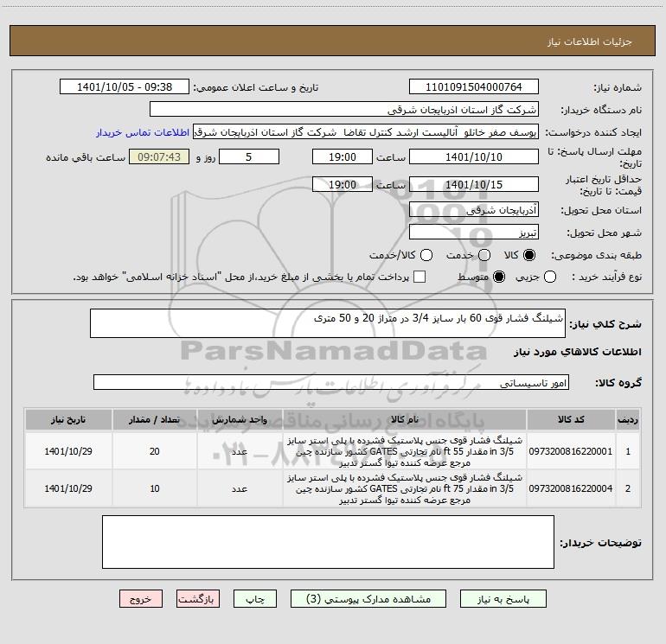
Task: Click the خروج exit button
Action: (x=141, y=598)
